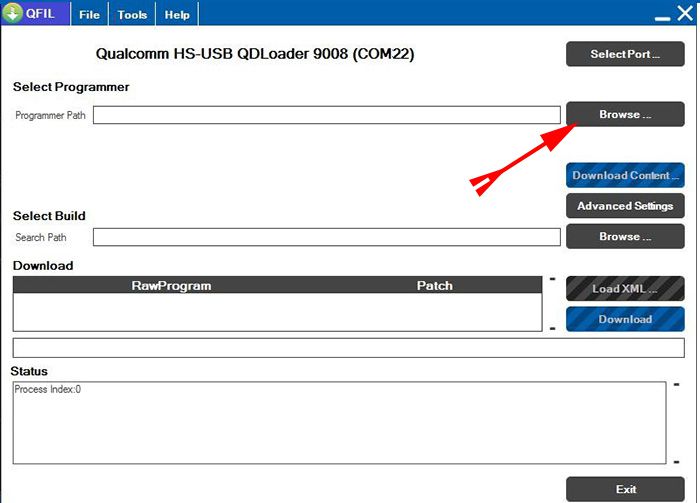Image resolution: width=700 pixels, height=503 pixels.
Task: Open the File menu
Action: [89, 14]
